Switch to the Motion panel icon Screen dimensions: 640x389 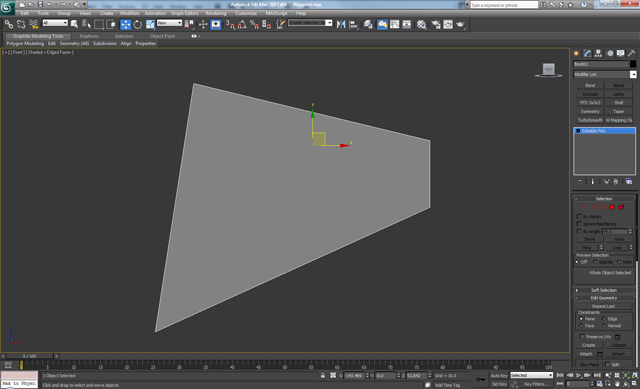point(610,53)
